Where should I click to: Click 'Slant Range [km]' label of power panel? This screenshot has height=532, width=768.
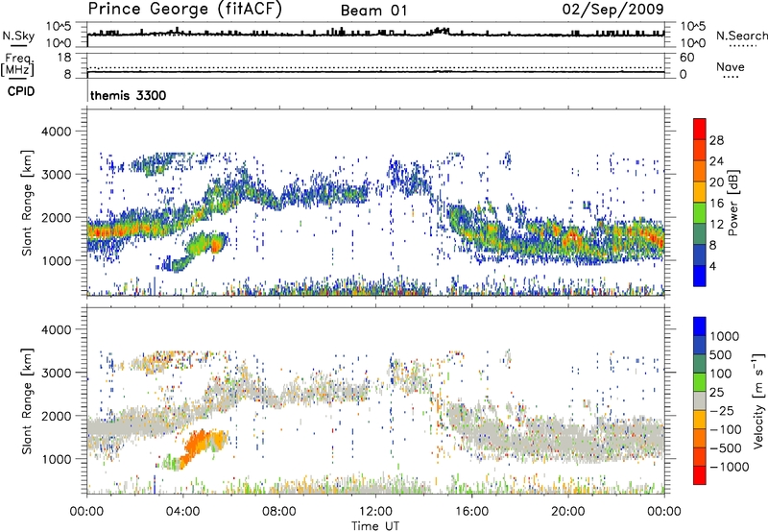27,203
